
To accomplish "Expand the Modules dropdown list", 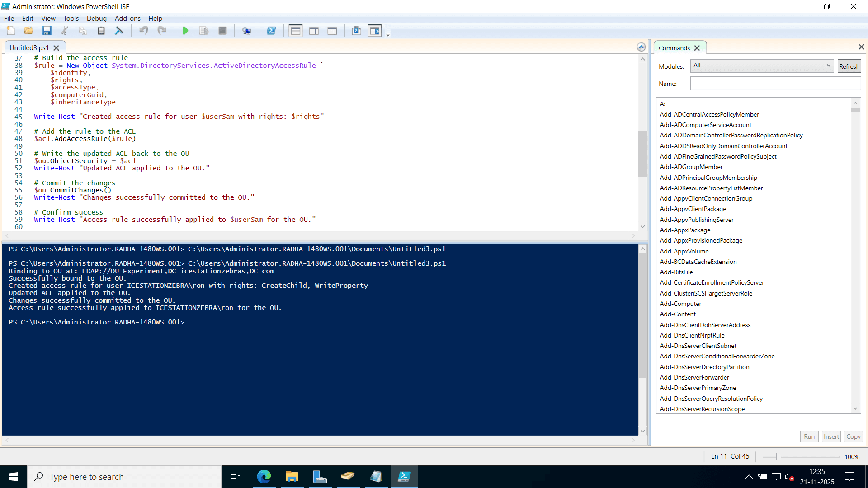I will click(x=828, y=66).
